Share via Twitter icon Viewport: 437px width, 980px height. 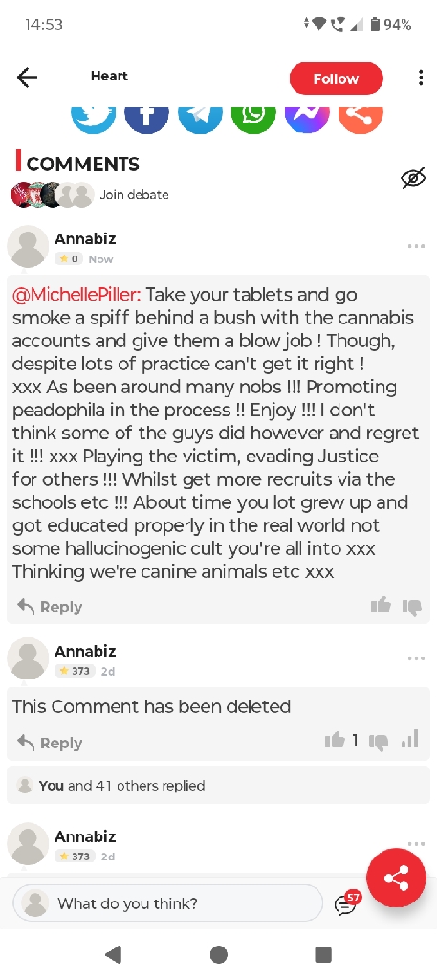click(94, 118)
